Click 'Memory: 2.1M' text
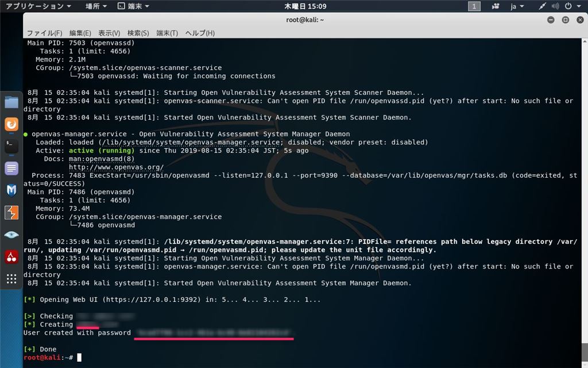Viewport: 588px width, 368px height. click(x=60, y=59)
